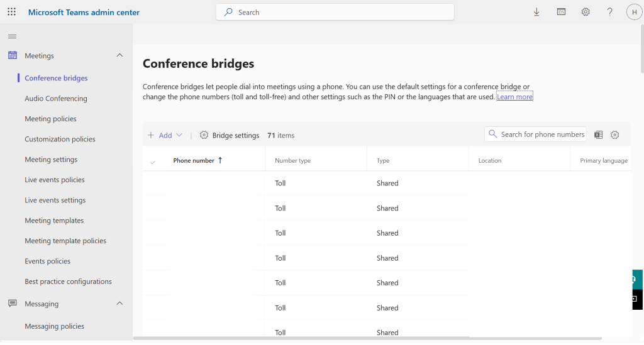644x345 pixels.
Task: Click the search icon in top bar
Action: coord(228,12)
